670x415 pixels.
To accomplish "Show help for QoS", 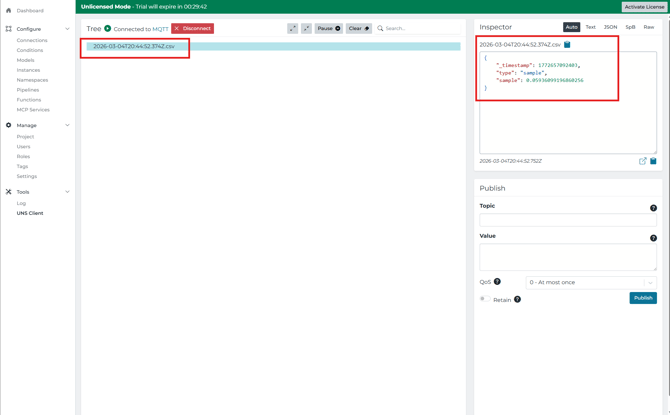I will pyautogui.click(x=497, y=282).
